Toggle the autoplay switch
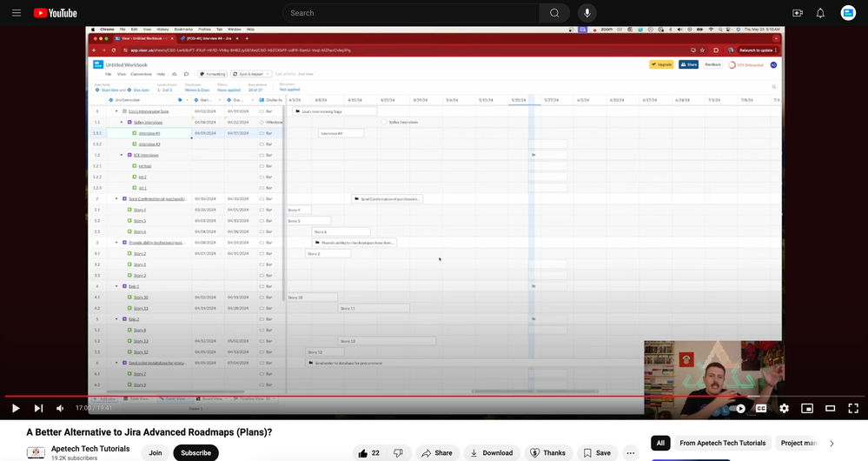 (738, 408)
